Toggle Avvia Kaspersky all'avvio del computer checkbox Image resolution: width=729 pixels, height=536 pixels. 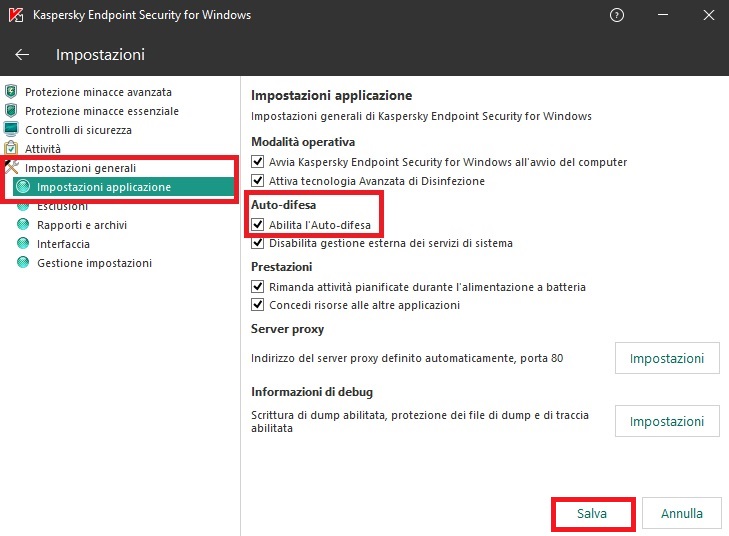[258, 162]
